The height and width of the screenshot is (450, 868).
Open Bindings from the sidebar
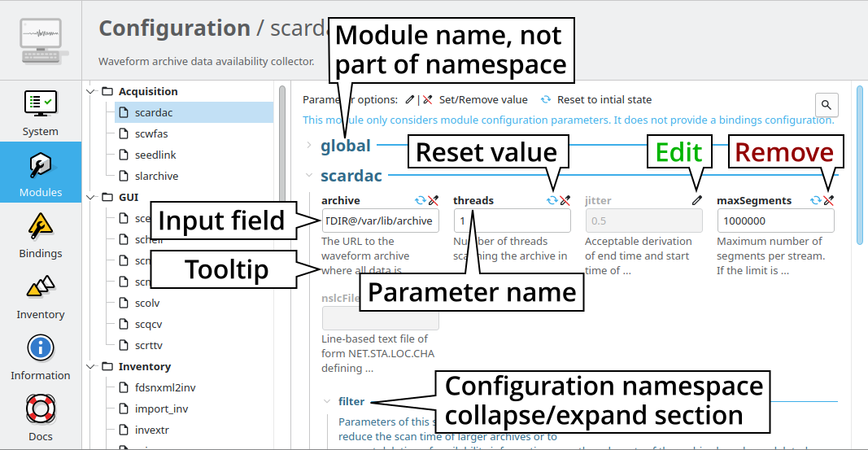[x=40, y=234]
